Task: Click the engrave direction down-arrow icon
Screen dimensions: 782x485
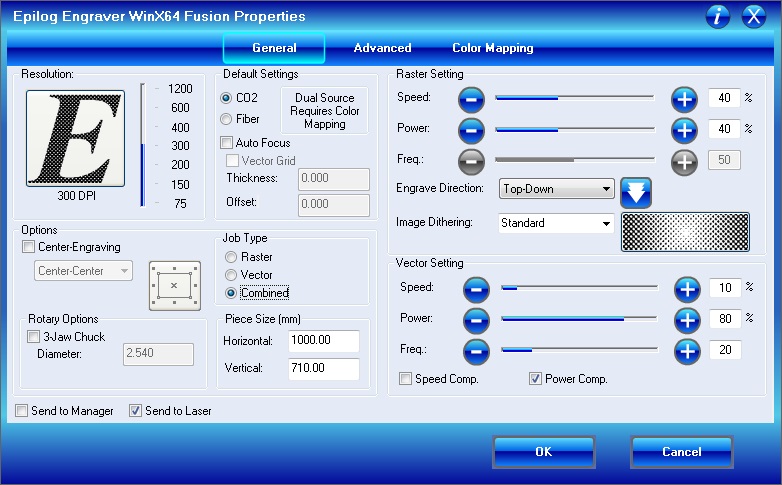Action: coord(636,193)
